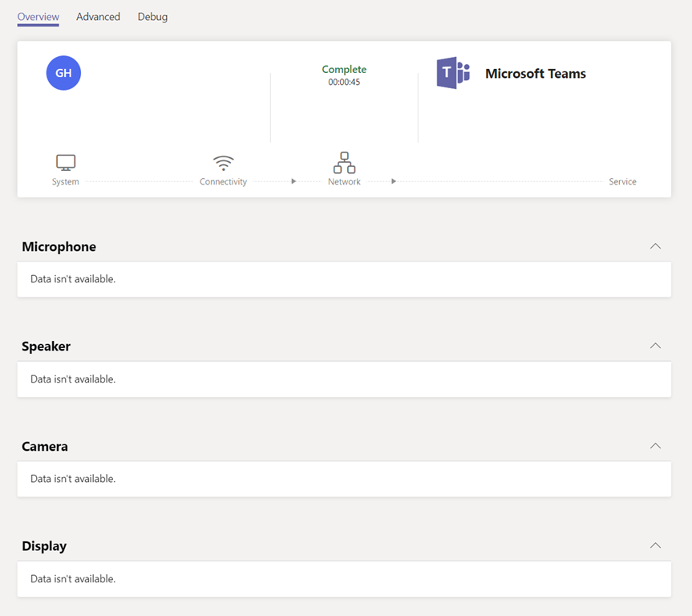
Task: Collapse the Camera section chevron
Action: coord(655,446)
